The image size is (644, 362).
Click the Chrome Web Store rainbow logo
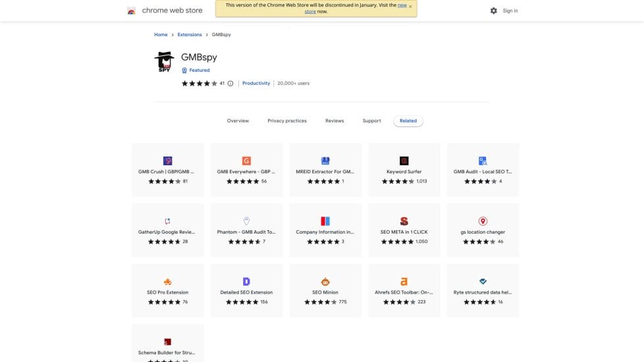pyautogui.click(x=132, y=11)
